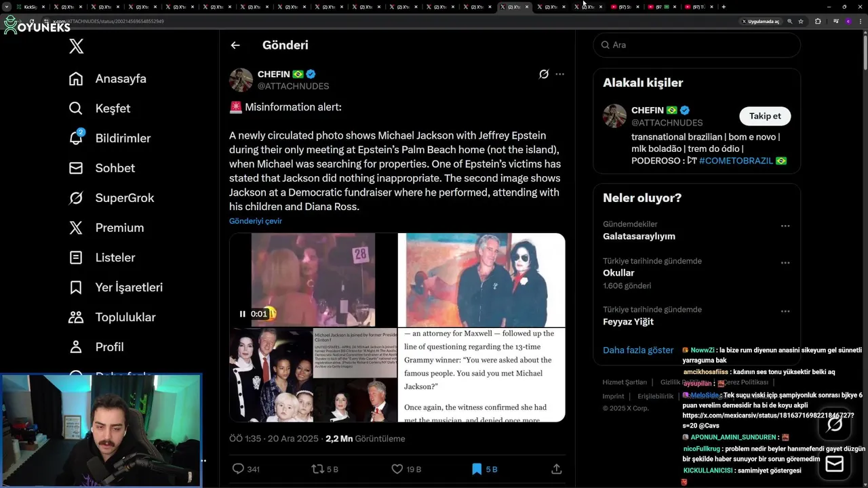
Task: Open more options for Okullar trend
Action: 785,263
